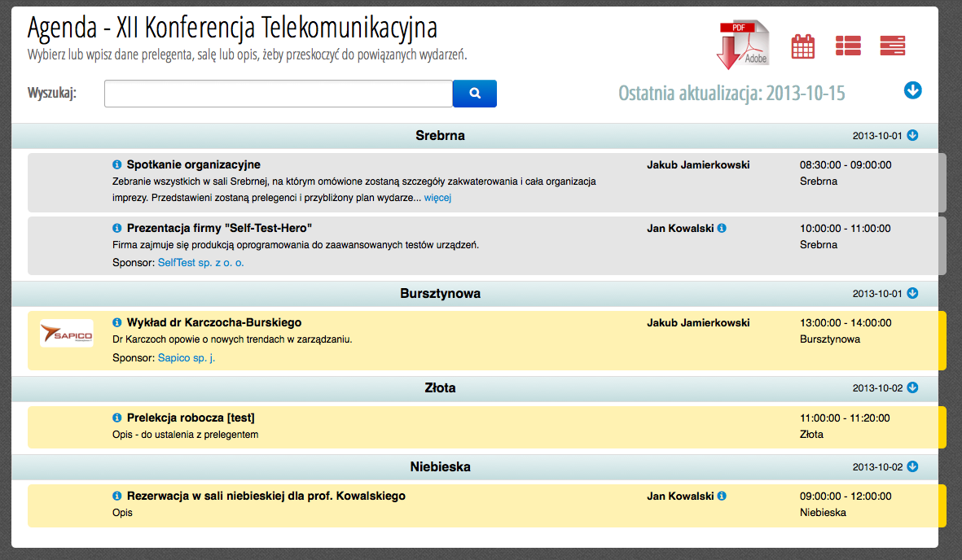The width and height of the screenshot is (962, 560).
Task: Switch to grid list view icon
Action: [848, 46]
